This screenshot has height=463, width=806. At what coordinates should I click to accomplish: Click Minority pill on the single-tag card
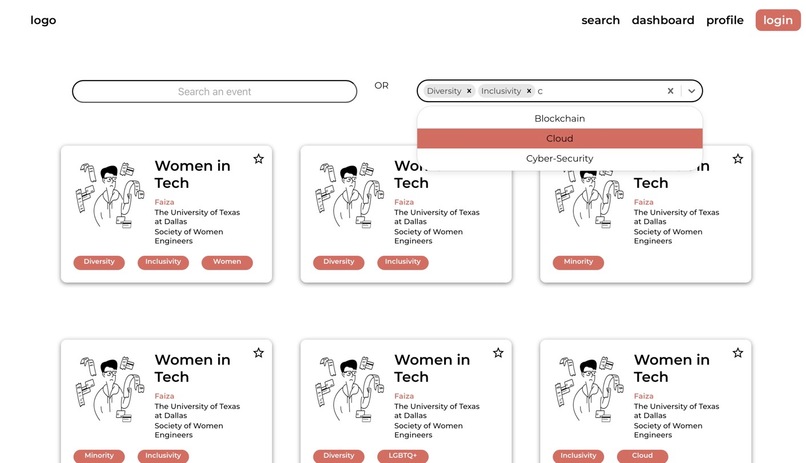(x=578, y=262)
